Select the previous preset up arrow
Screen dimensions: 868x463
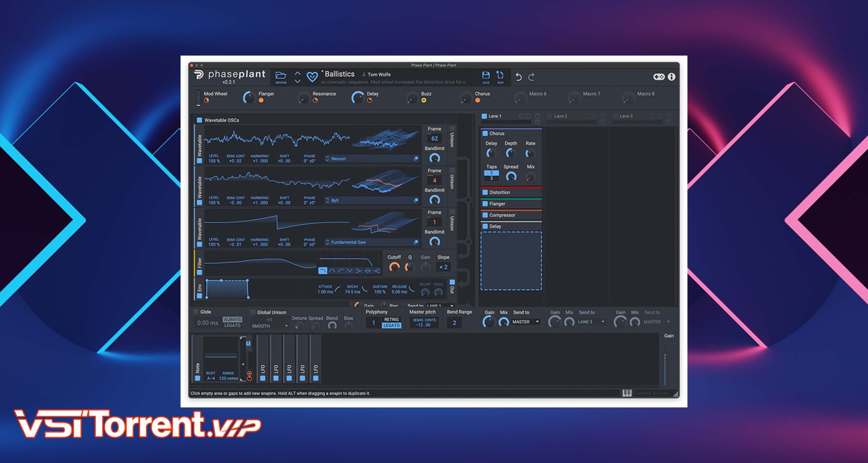pos(297,73)
